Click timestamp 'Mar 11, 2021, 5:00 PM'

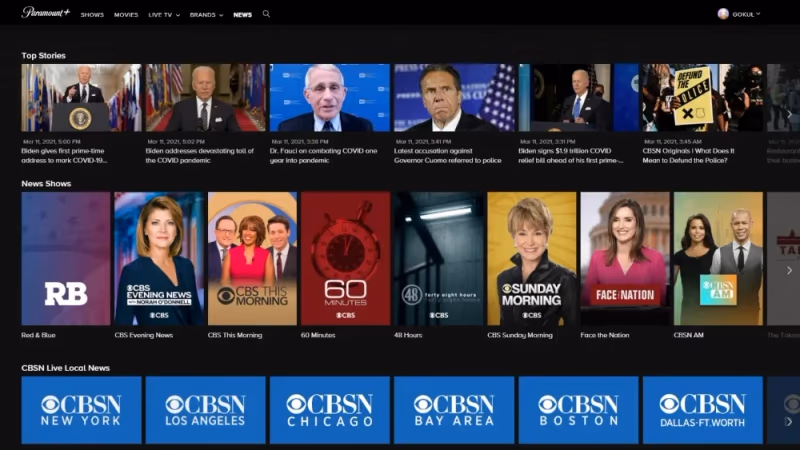pyautogui.click(x=52, y=141)
